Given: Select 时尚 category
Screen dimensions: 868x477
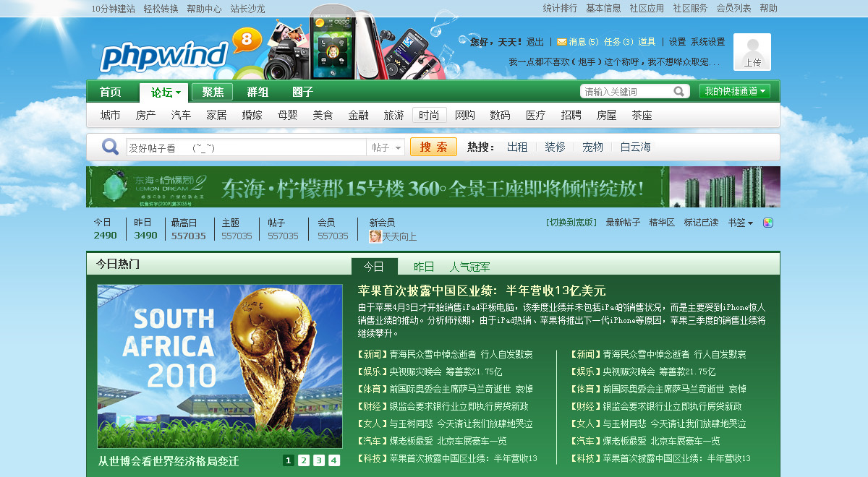Looking at the screenshot, I should pos(430,115).
